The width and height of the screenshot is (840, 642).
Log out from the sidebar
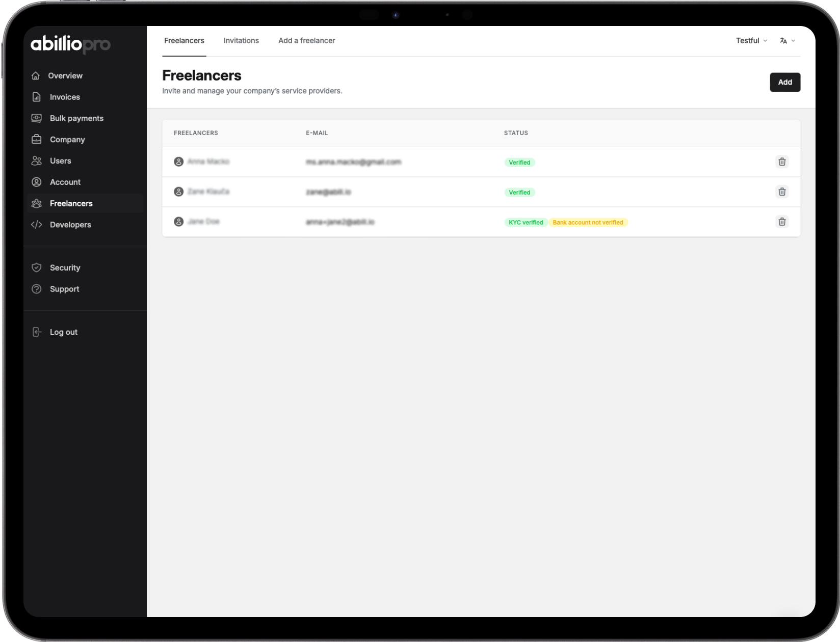pos(63,332)
